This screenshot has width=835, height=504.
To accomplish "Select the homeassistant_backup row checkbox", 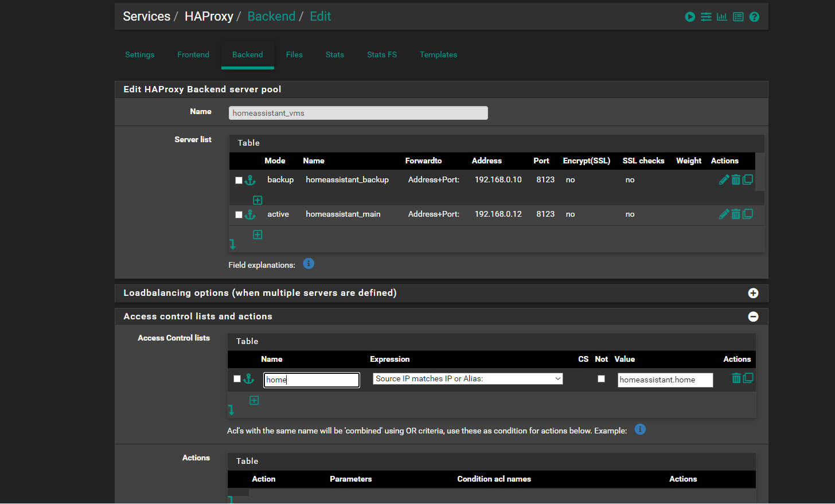I will [x=239, y=180].
